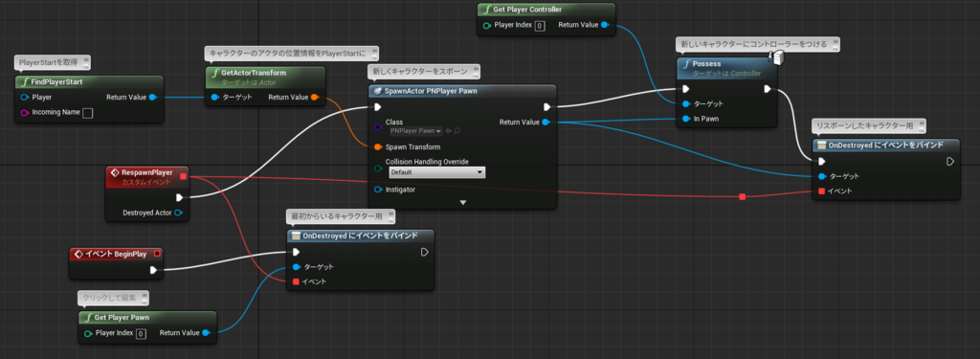Click Return Value pin of Get Player Controller
The width and height of the screenshot is (980, 359).
point(605,25)
